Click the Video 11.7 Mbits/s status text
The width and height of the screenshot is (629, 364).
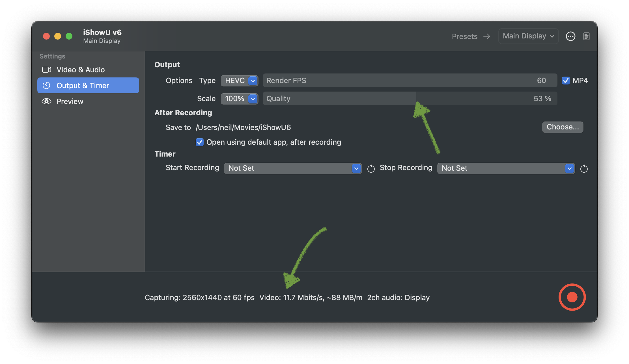(x=311, y=298)
